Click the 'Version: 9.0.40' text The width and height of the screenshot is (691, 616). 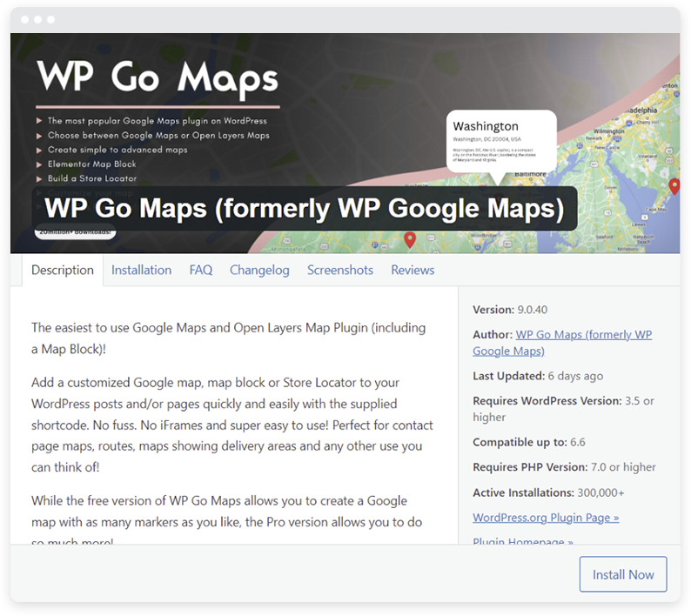(510, 310)
